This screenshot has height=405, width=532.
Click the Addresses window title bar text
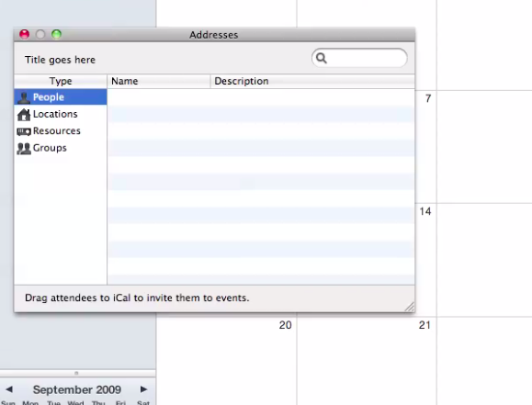[x=214, y=35]
